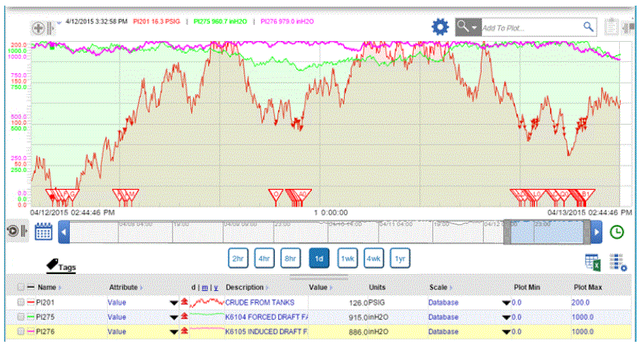Open the calendar date picker icon
Image resolution: width=644 pixels, height=349 pixels.
(x=43, y=232)
